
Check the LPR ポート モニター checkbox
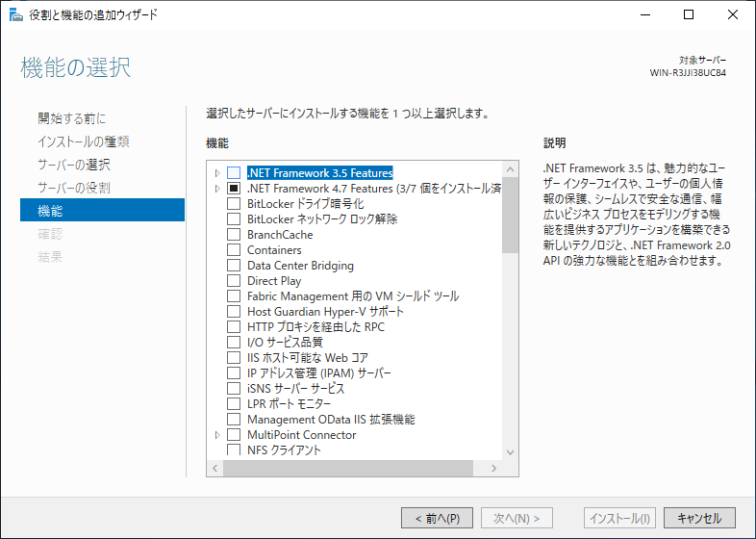tap(234, 404)
